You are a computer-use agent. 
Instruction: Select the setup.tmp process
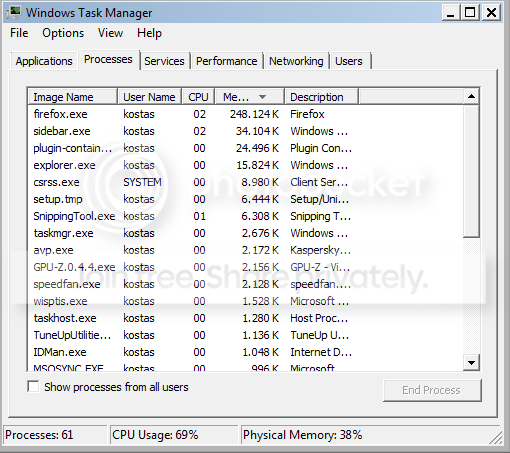[246, 199]
